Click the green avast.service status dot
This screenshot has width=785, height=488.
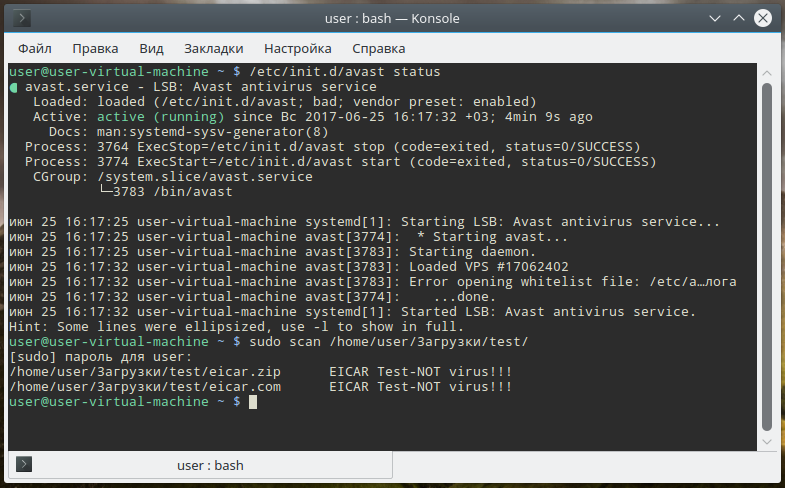tap(14, 88)
